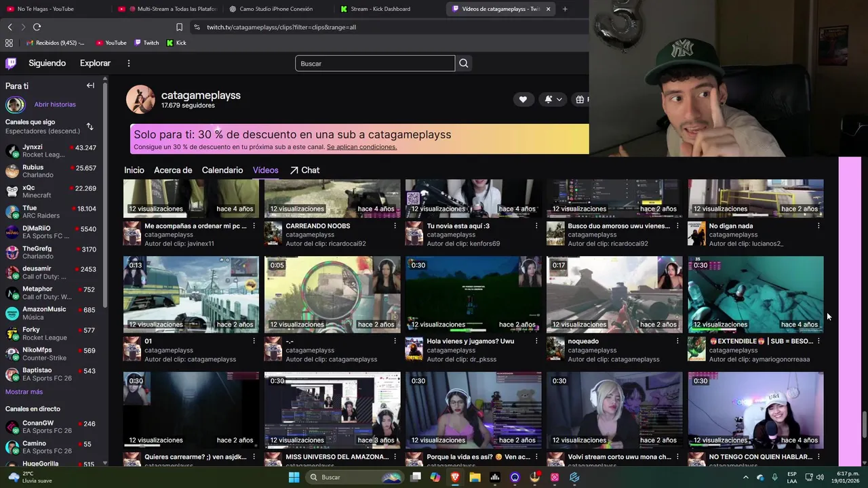Close the catagameplayss Twitch browser tab
The image size is (868, 488).
coord(548,9)
